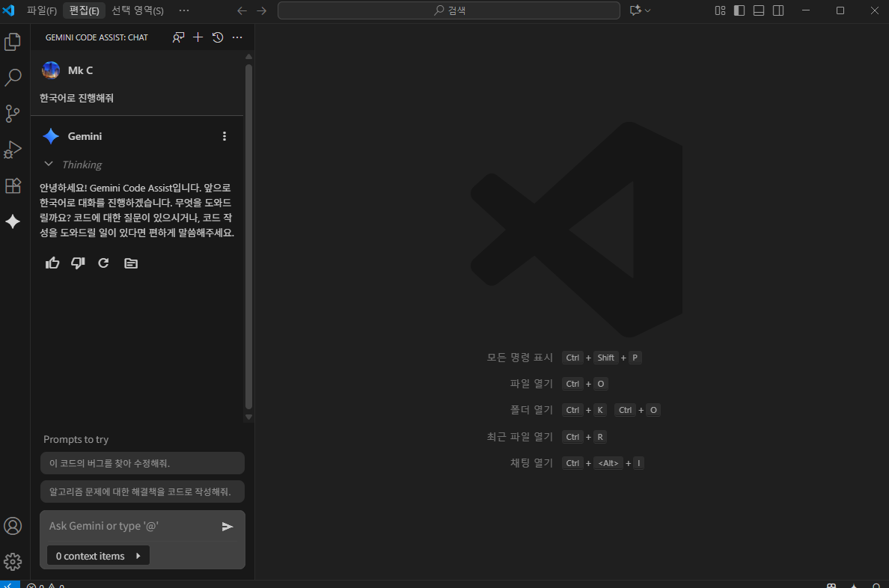Viewport: 889px width, 588px height.
Task: Open Source Control view
Action: [13, 114]
